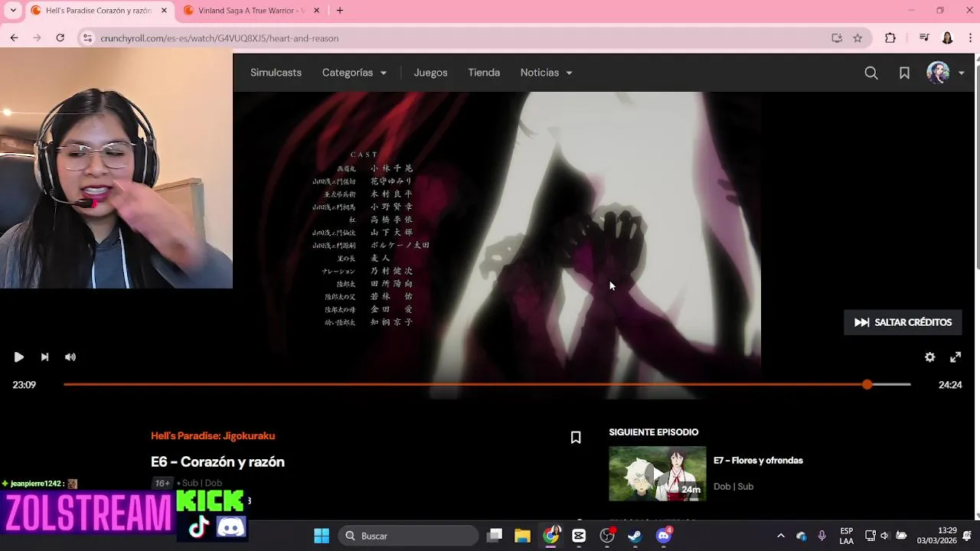The image size is (980, 551).
Task: Open the Windows Start menu
Action: point(322,536)
